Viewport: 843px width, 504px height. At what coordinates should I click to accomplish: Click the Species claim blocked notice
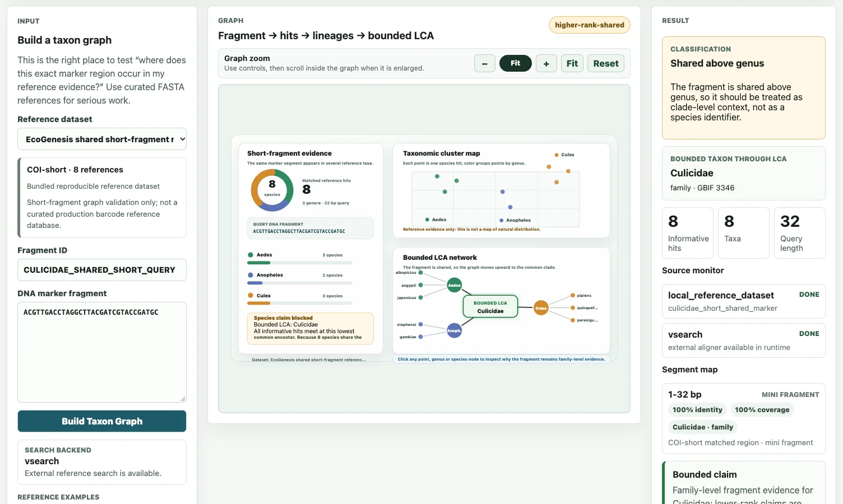pos(311,328)
